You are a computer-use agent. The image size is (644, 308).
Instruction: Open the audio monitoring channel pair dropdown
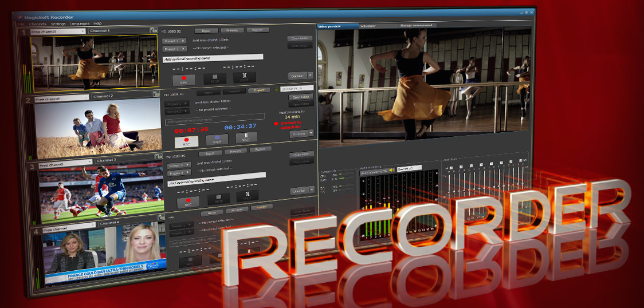coord(409,168)
